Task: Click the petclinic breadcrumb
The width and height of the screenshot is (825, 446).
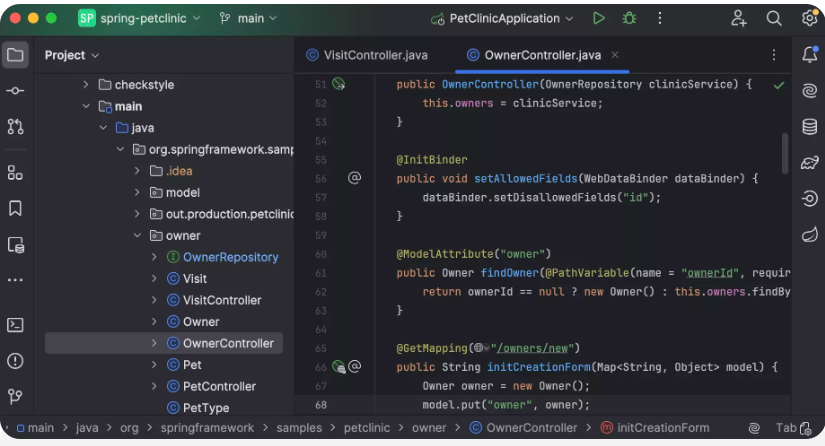Action: click(367, 428)
